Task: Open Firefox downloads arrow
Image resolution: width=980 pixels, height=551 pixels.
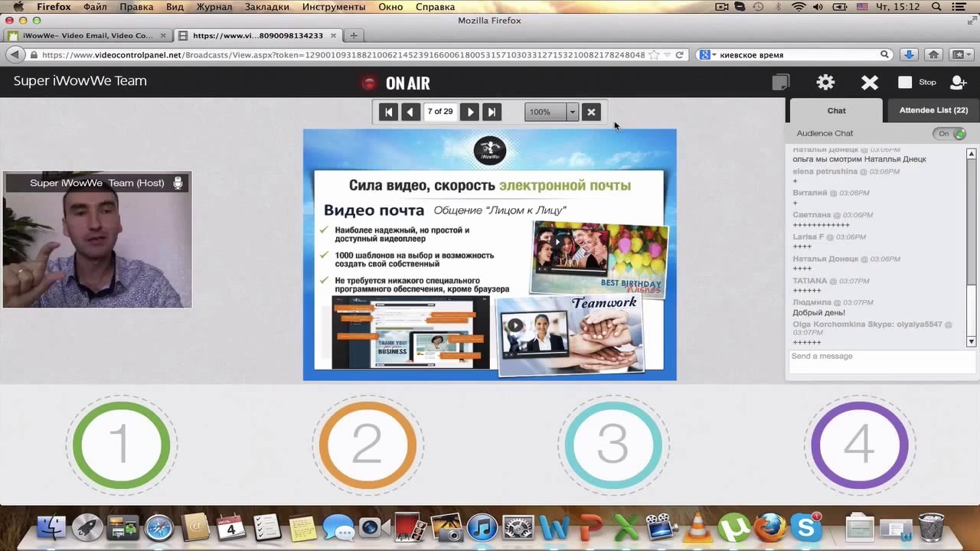Action: (x=909, y=55)
